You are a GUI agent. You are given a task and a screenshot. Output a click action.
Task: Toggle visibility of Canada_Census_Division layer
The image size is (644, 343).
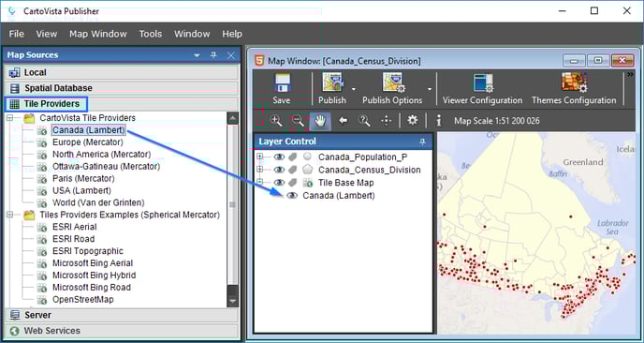279,170
